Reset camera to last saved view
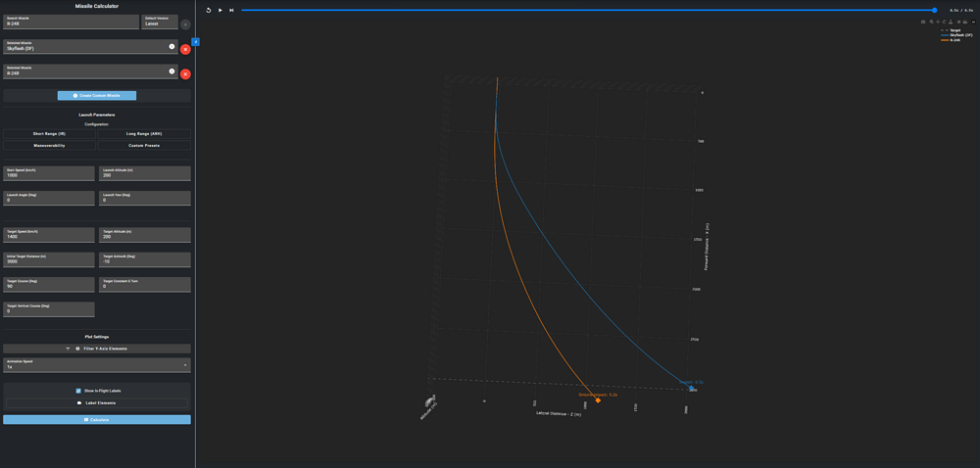 click(x=965, y=22)
